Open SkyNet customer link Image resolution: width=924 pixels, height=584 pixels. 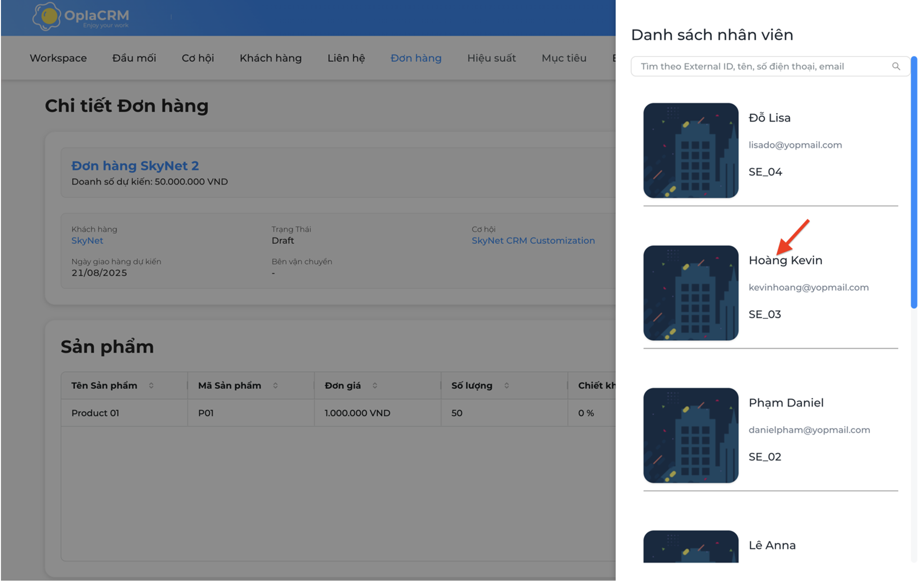pos(88,242)
